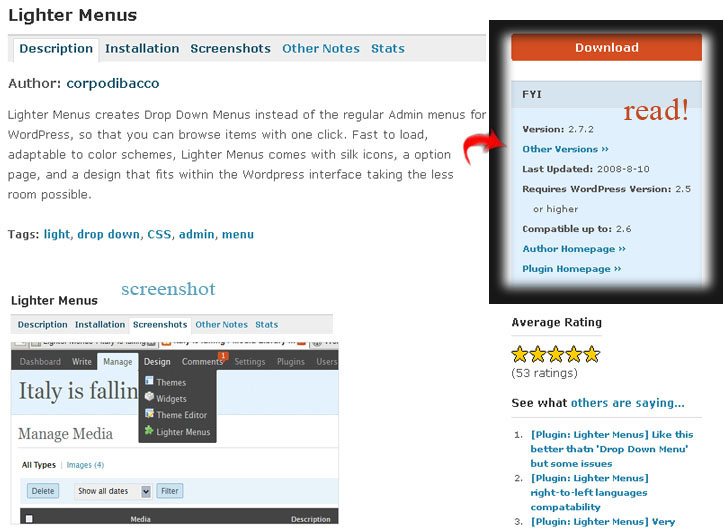The width and height of the screenshot is (724, 528).
Task: Click the Delete button
Action: (43, 491)
